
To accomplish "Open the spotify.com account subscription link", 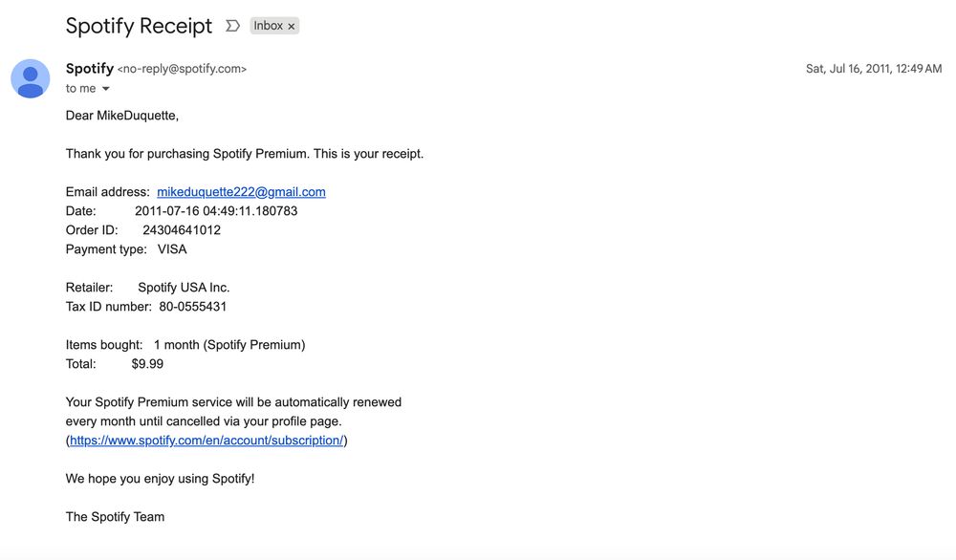I will coord(206,441).
